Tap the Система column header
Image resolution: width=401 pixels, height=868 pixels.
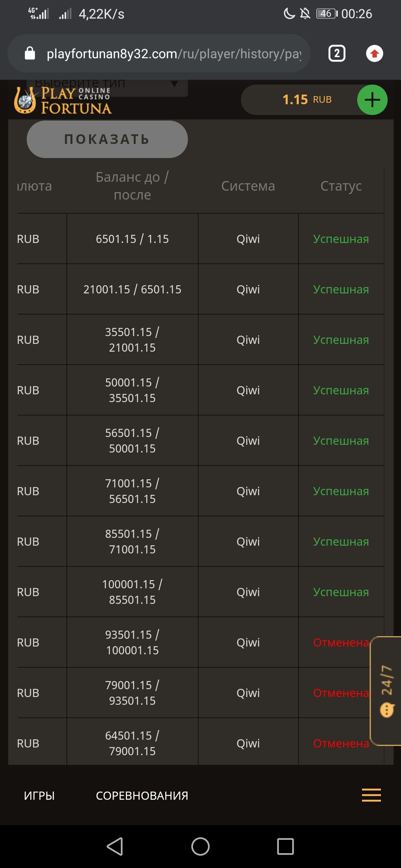pyautogui.click(x=248, y=186)
